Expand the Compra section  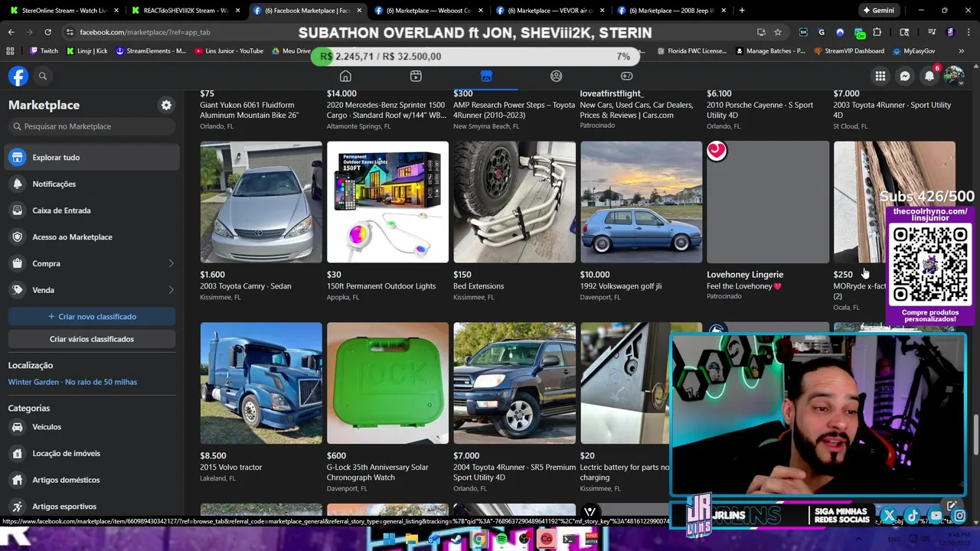pos(91,263)
